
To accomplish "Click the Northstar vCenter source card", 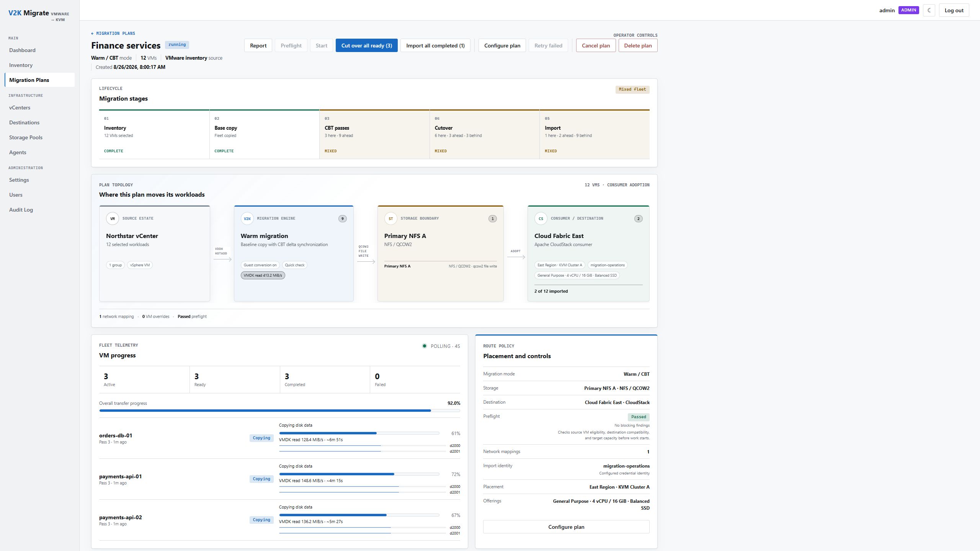I will coord(154,253).
